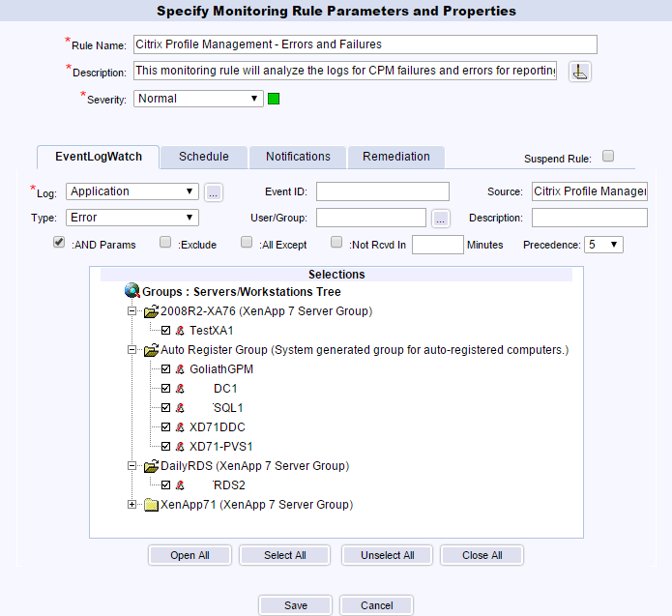Click the Select All button
This screenshot has width=672, height=616.
point(285,555)
